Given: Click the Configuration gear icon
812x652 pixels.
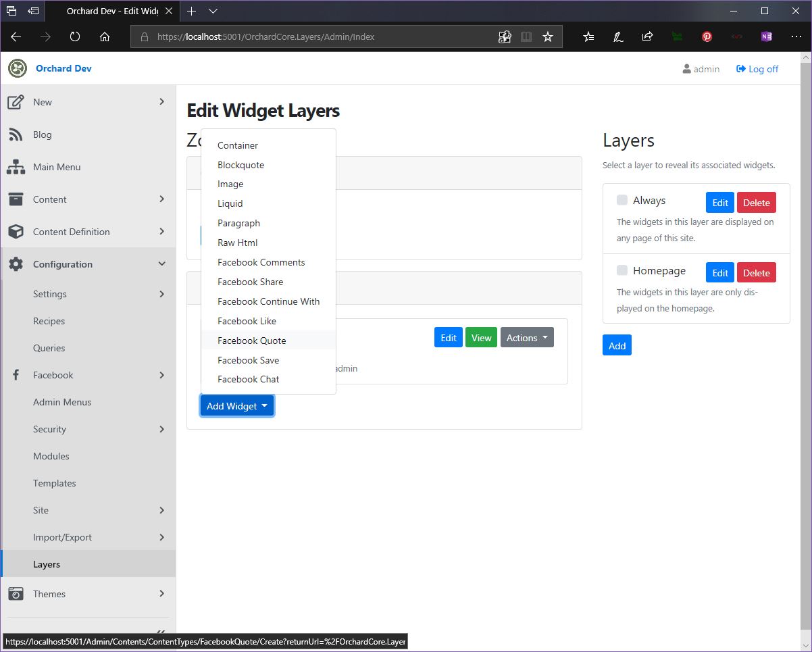Looking at the screenshot, I should [x=16, y=264].
